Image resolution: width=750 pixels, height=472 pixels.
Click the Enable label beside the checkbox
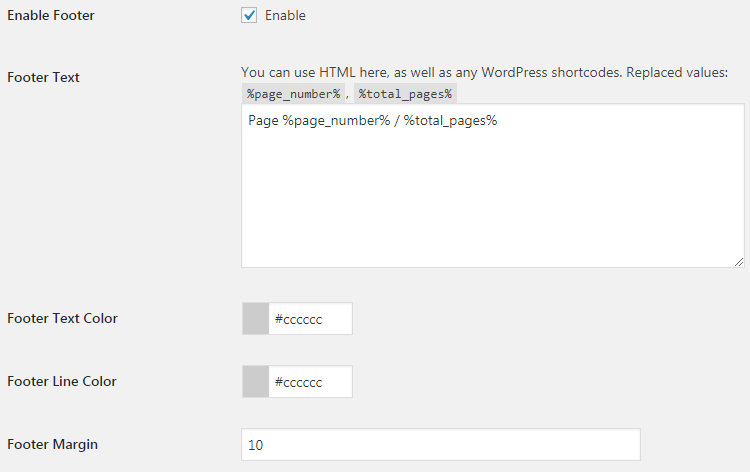coord(285,15)
